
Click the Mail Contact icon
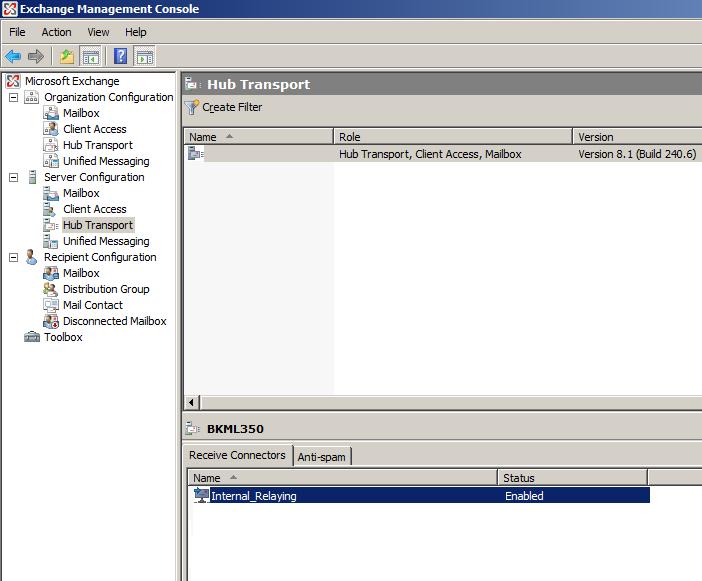coord(51,305)
